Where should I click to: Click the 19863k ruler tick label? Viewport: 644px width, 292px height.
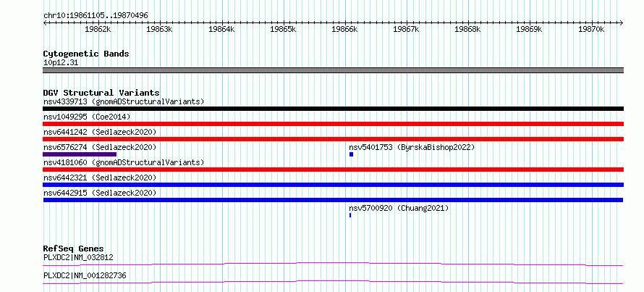tap(159, 30)
